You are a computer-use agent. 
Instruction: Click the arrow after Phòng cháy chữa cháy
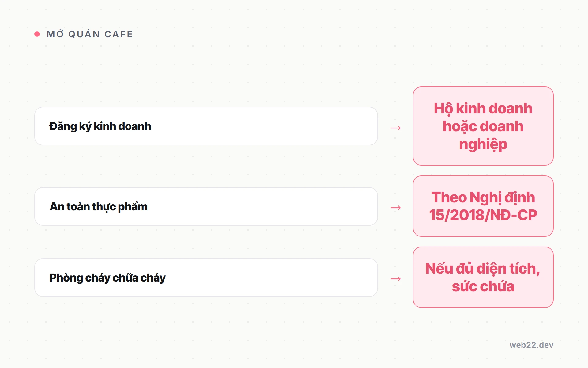(396, 279)
